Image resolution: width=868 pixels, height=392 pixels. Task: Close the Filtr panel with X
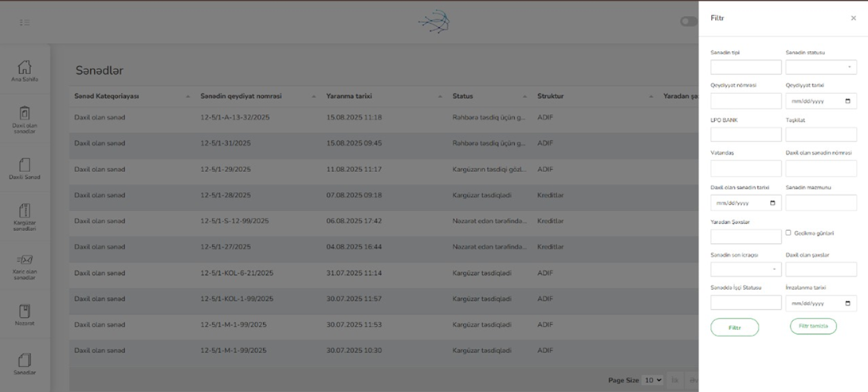(853, 18)
